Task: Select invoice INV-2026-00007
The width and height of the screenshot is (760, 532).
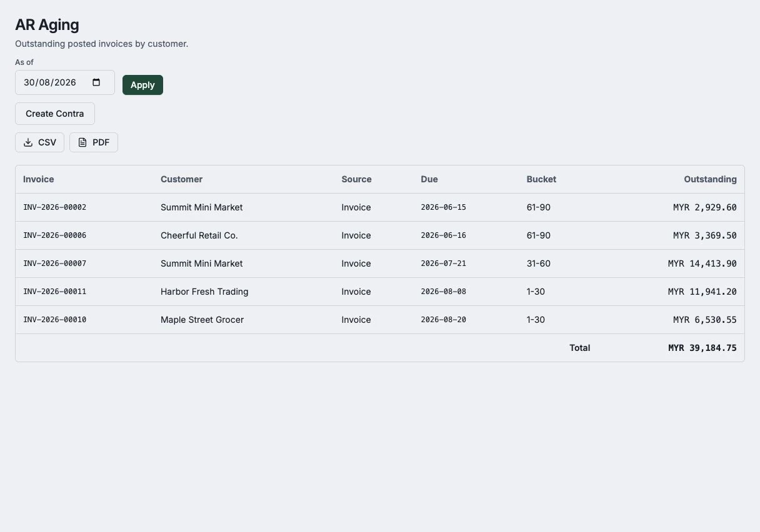Action: click(54, 264)
